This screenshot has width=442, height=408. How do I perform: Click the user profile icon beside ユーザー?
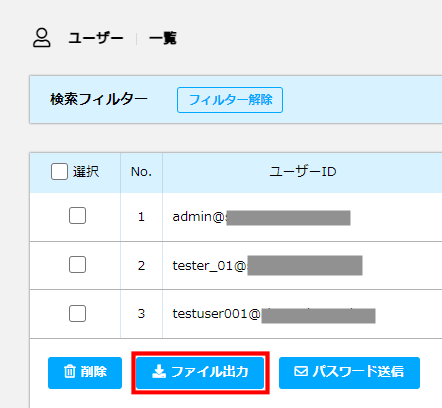(42, 38)
